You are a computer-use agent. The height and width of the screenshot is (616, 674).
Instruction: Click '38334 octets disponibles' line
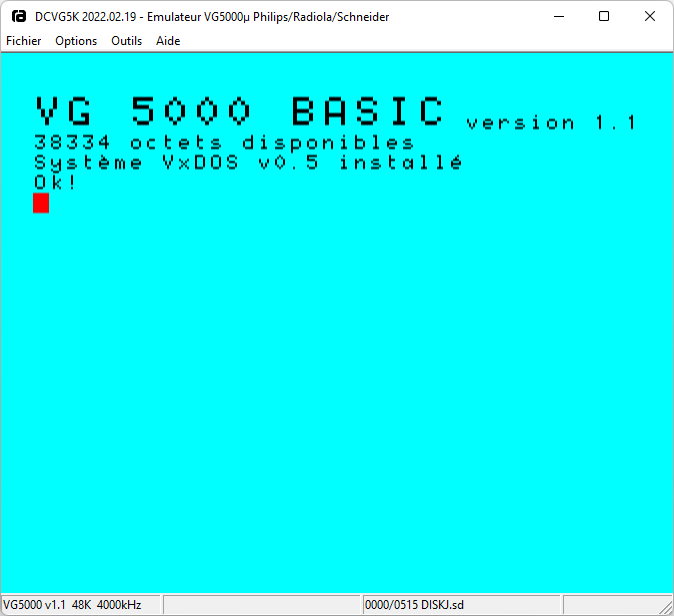[x=224, y=143]
